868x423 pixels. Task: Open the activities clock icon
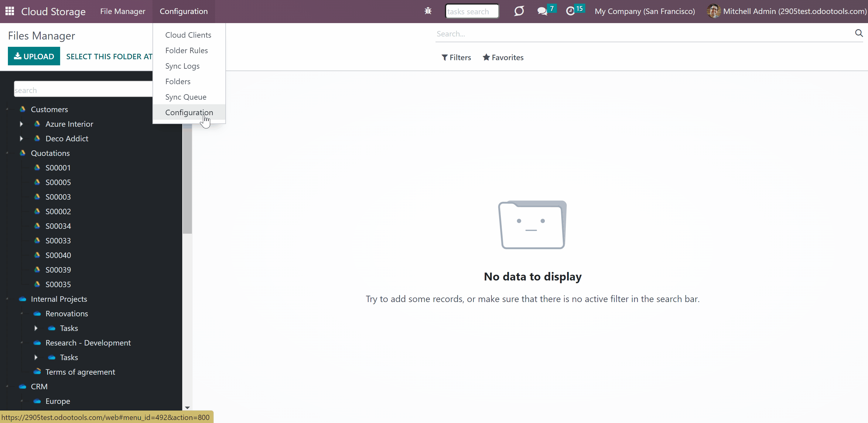click(x=570, y=11)
